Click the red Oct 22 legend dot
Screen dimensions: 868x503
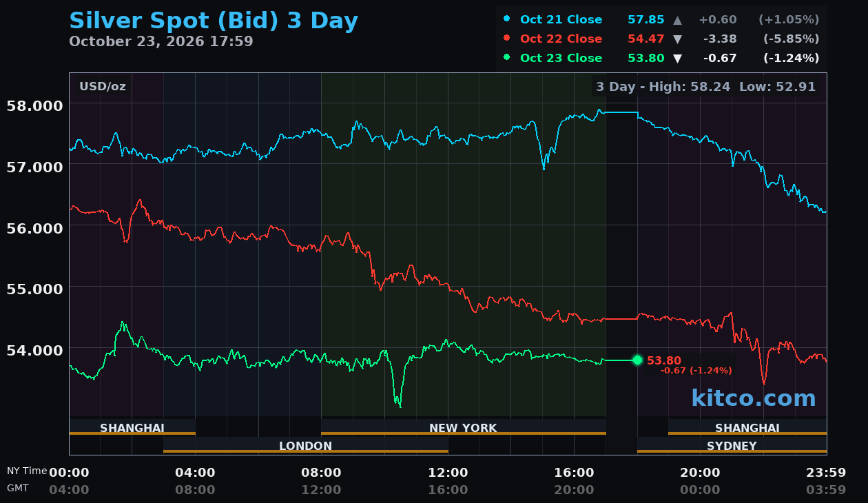point(507,39)
